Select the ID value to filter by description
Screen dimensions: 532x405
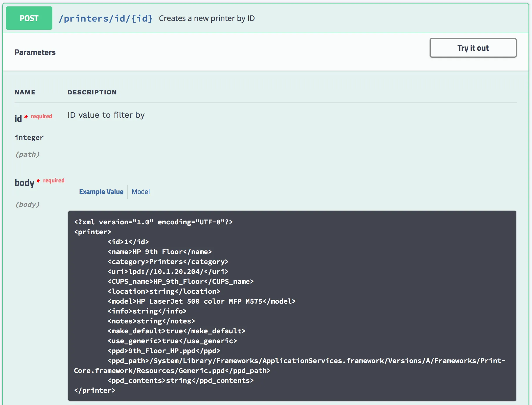[x=106, y=115]
